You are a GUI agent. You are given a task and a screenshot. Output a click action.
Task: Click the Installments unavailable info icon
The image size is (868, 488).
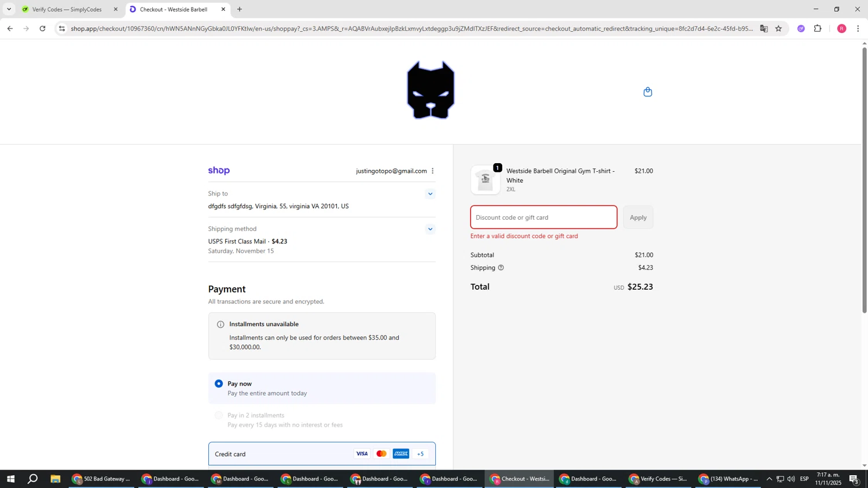point(220,324)
